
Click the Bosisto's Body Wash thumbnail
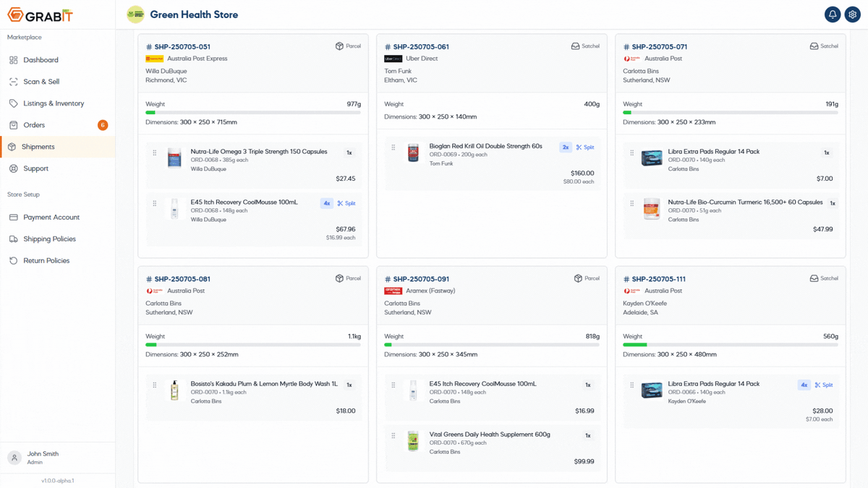point(174,390)
